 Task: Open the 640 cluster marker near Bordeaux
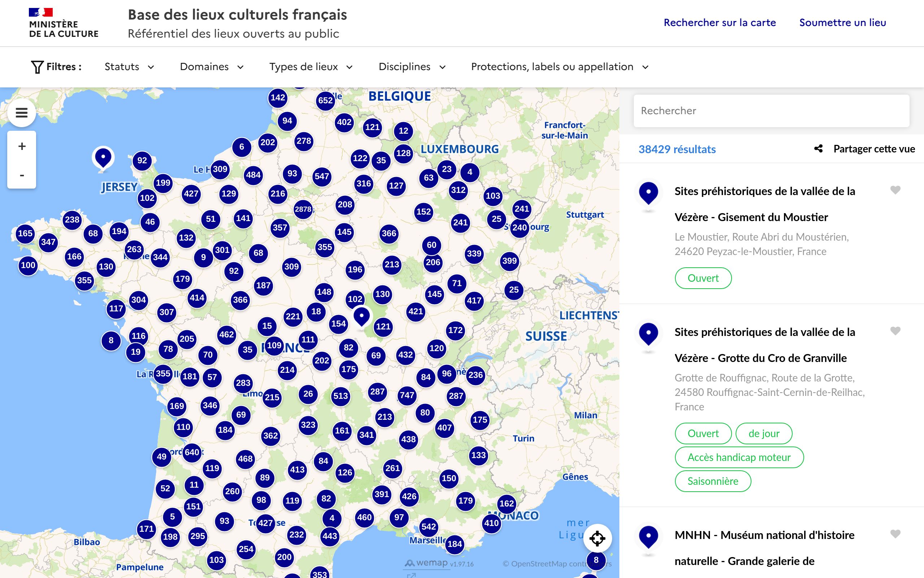point(192,452)
